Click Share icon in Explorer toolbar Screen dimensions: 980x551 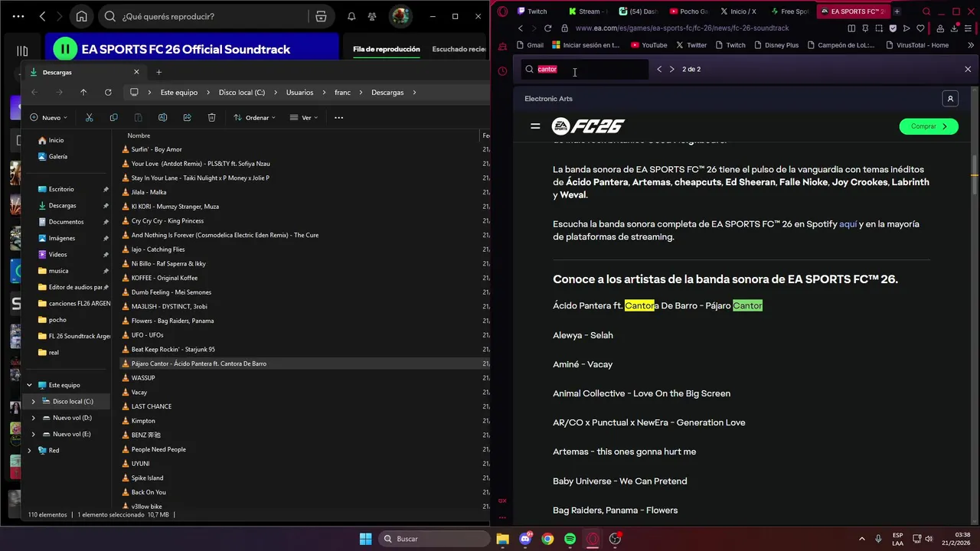187,117
